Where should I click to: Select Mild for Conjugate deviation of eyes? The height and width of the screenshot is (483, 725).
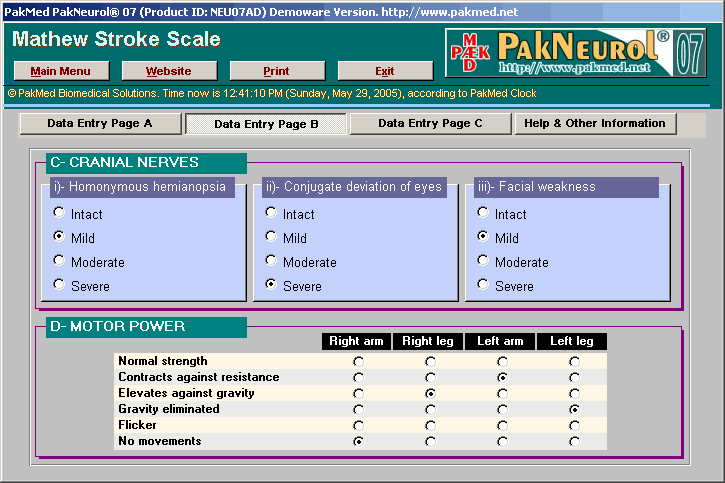[271, 236]
